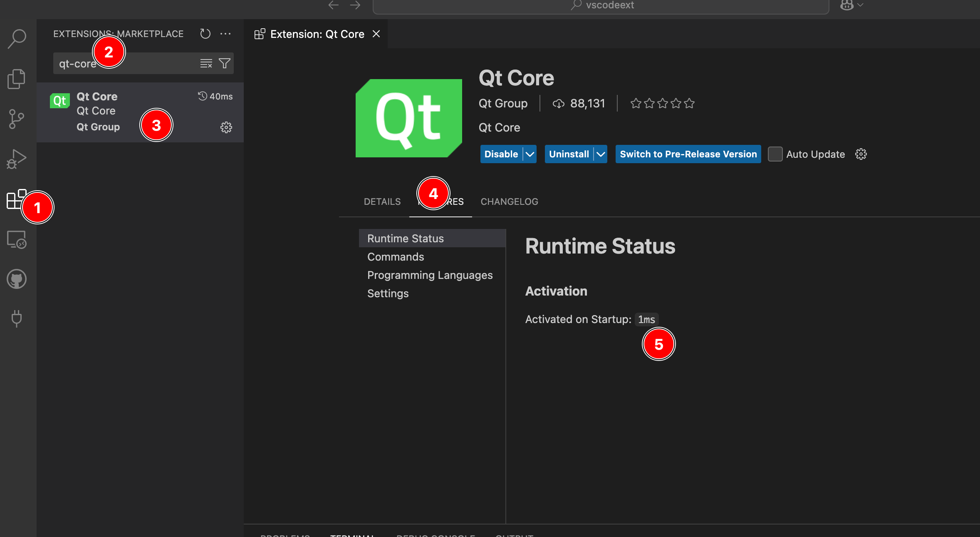Go forward with the right arrow
Viewport: 980px width, 537px height.
pos(355,5)
